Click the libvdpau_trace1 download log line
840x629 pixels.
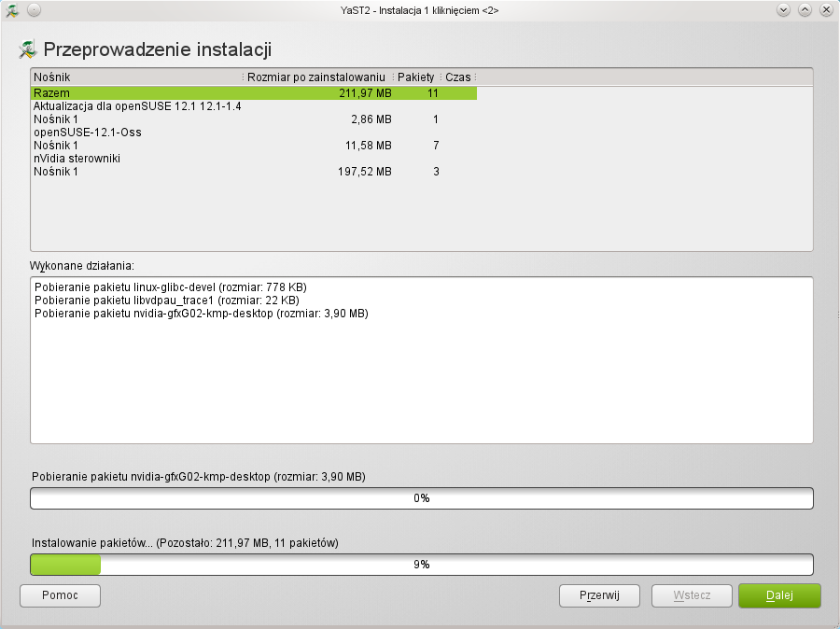[167, 301]
